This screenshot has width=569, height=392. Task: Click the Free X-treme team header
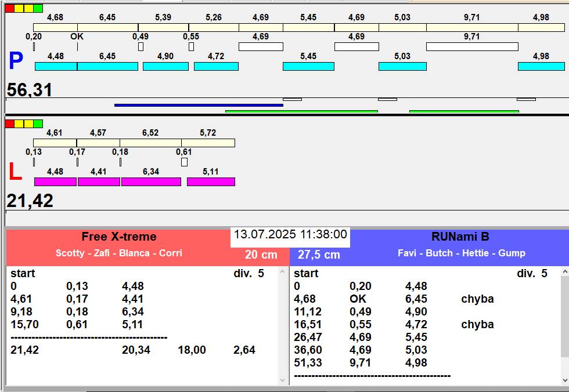[x=119, y=237]
